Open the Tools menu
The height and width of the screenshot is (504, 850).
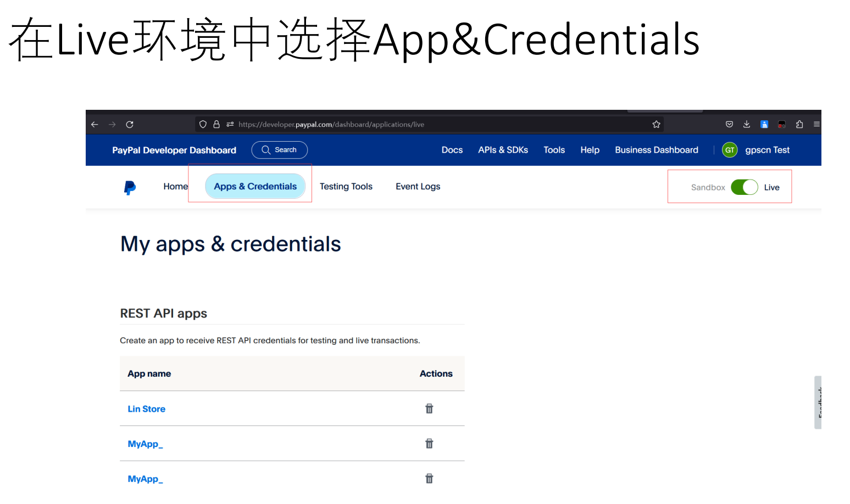(554, 150)
